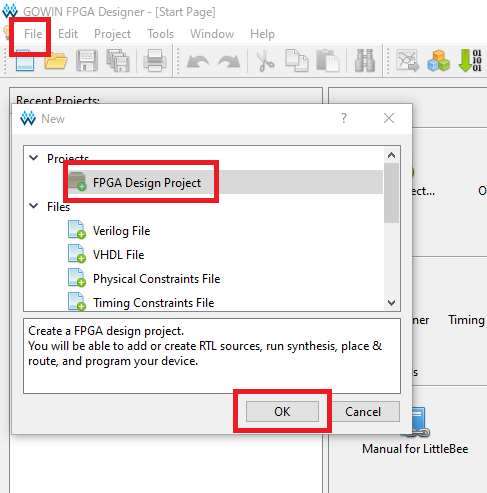Open the Tools menu
487x493 pixels.
point(161,34)
